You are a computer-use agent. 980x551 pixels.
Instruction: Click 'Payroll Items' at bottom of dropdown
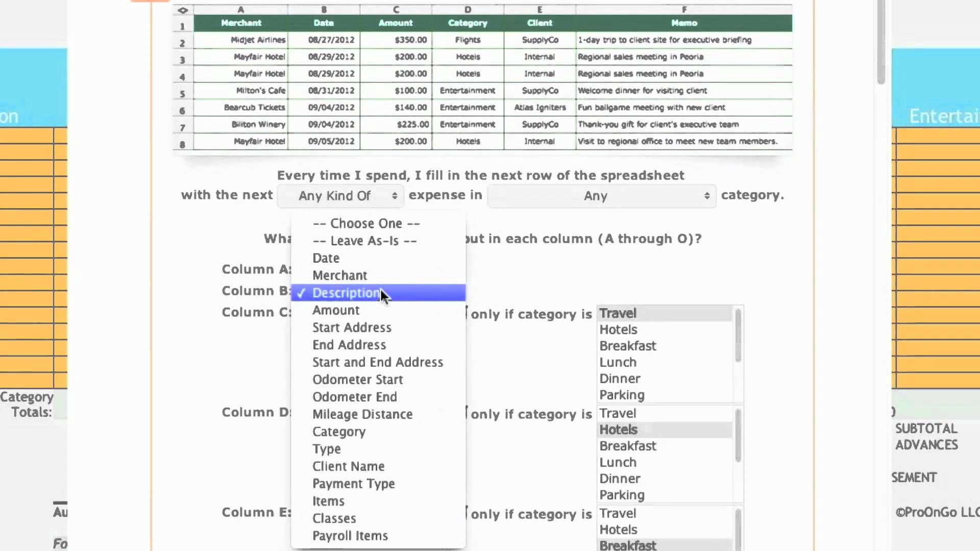tap(350, 535)
